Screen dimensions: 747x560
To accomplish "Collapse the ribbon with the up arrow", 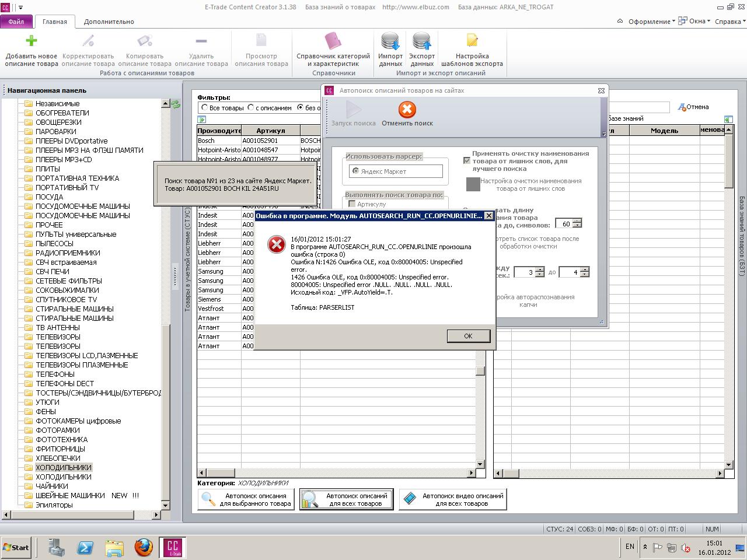I will [620, 22].
